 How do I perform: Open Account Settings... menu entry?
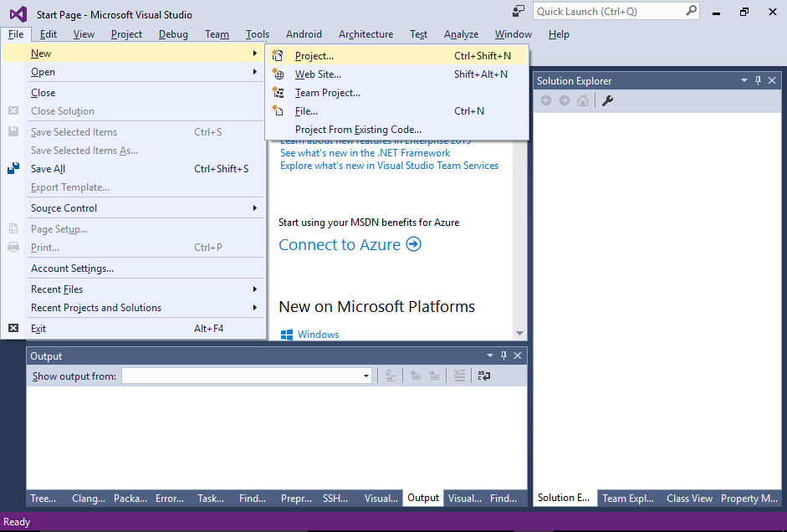pos(133,268)
